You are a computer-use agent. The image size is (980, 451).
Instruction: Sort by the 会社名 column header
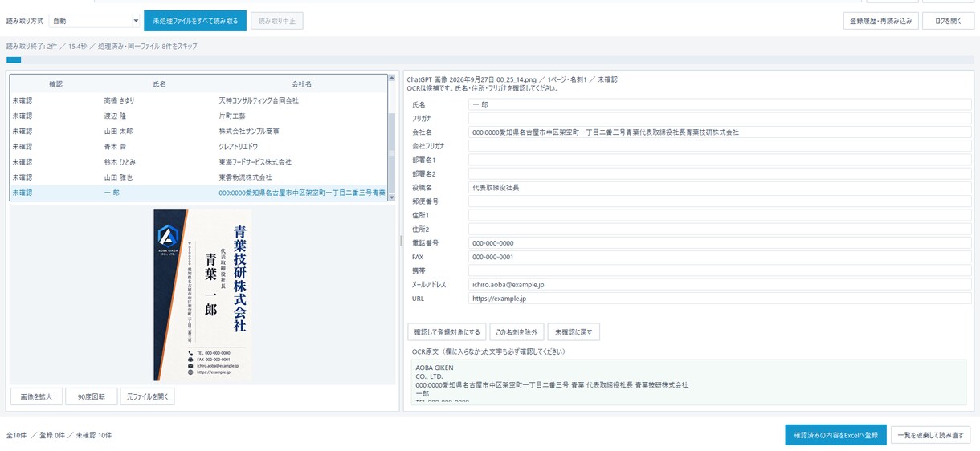coord(301,83)
